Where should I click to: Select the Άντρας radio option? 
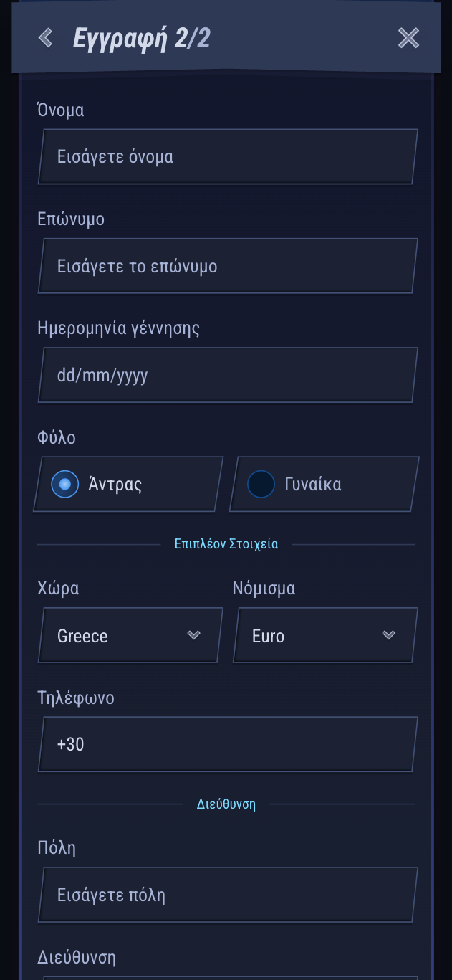coord(65,485)
